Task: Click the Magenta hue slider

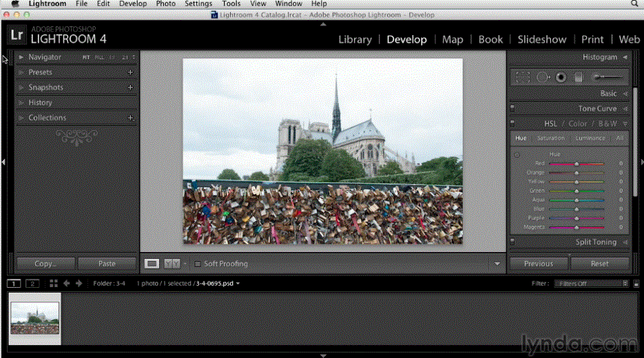Action: point(577,227)
